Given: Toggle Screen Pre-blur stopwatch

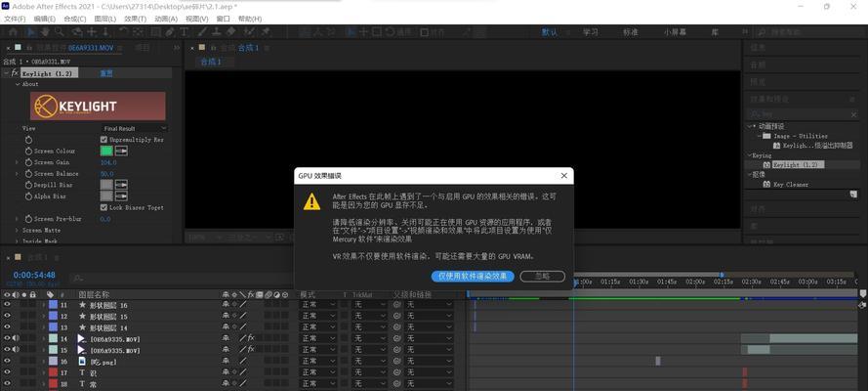Looking at the screenshot, I should point(28,219).
